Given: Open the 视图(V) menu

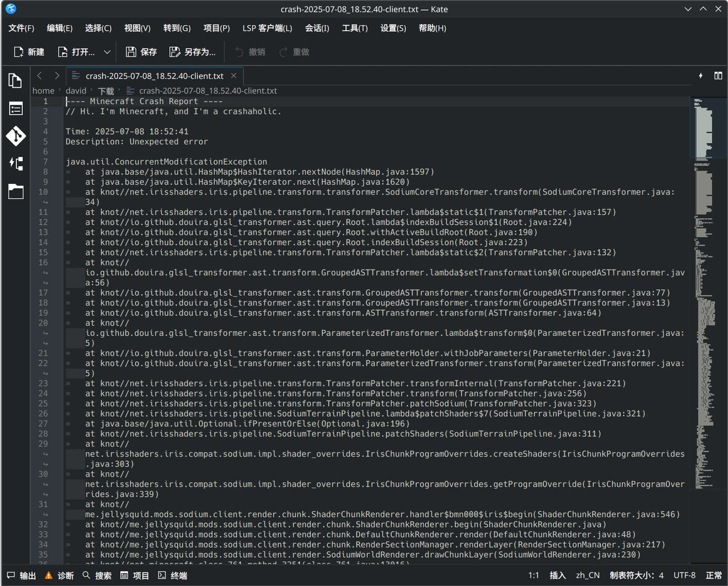Looking at the screenshot, I should point(137,28).
